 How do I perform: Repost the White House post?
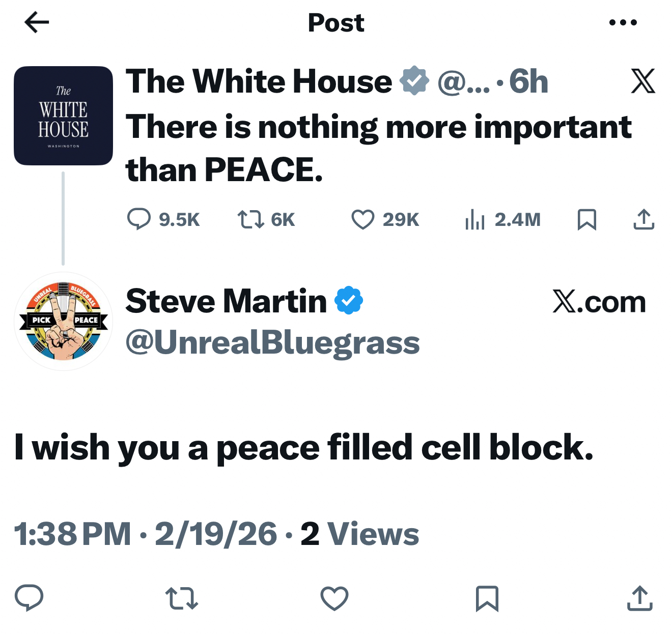coord(250,219)
